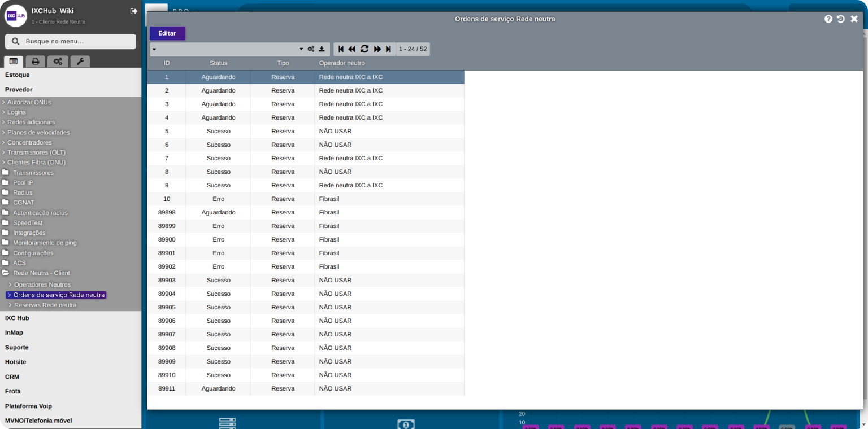
Task: Sort by the ID column header
Action: coord(167,63)
